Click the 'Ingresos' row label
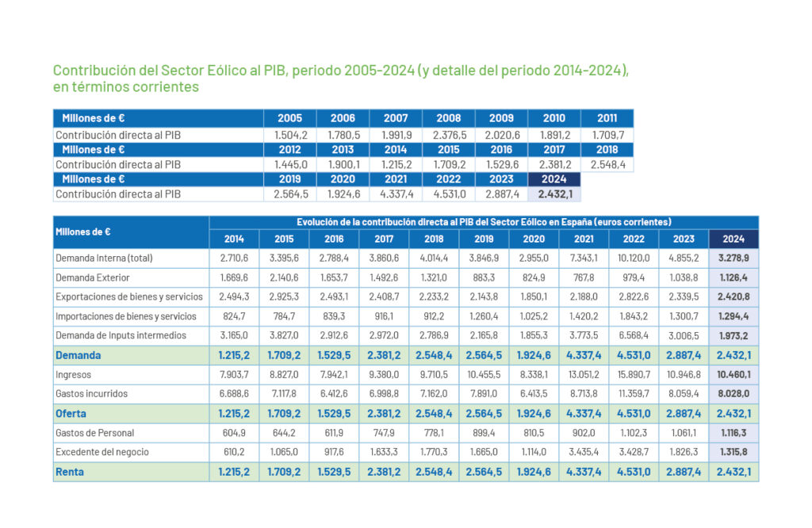This screenshot has height=528, width=812. coord(74,374)
